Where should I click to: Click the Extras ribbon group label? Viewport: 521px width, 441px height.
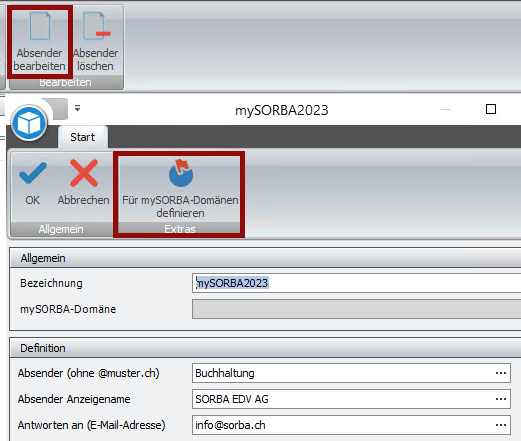point(180,229)
